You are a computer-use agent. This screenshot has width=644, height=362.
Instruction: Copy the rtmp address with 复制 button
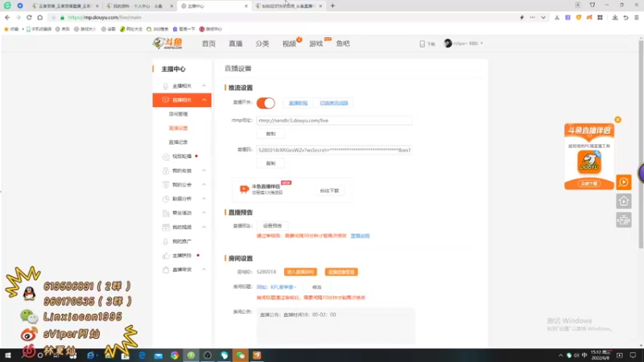pyautogui.click(x=270, y=134)
